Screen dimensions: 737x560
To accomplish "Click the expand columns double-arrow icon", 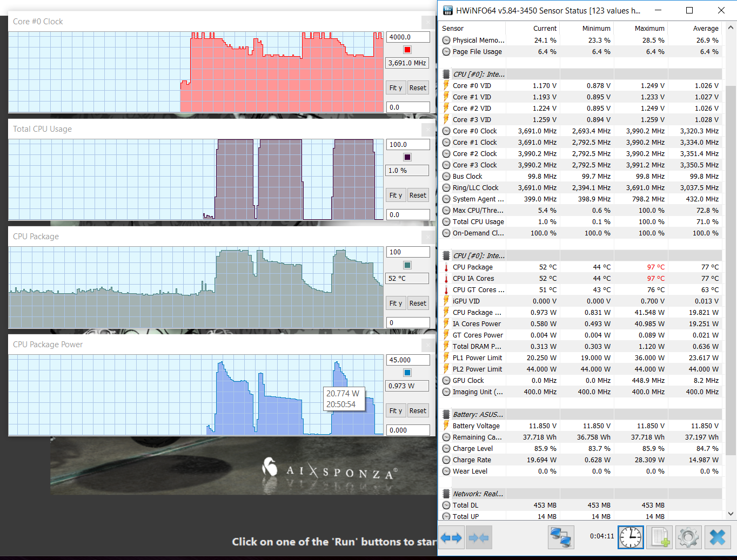I will click(451, 538).
